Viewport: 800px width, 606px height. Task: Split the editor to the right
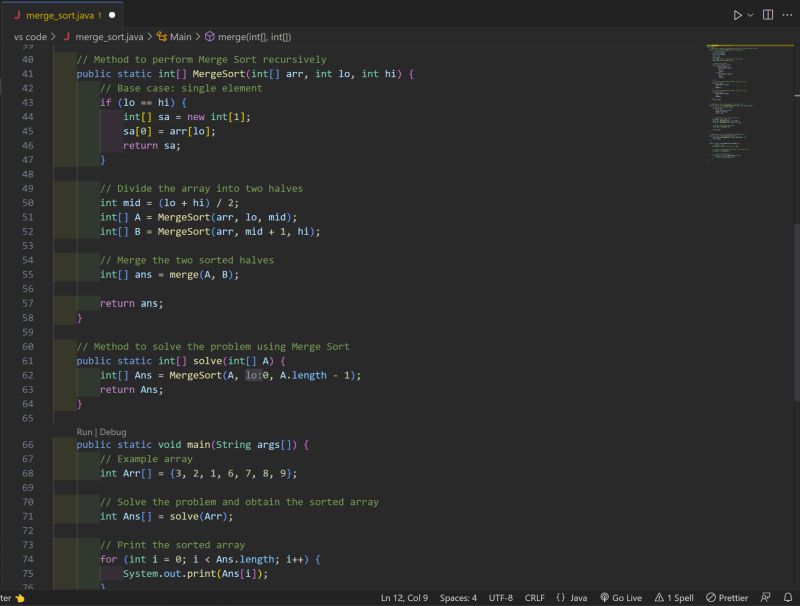pos(768,15)
